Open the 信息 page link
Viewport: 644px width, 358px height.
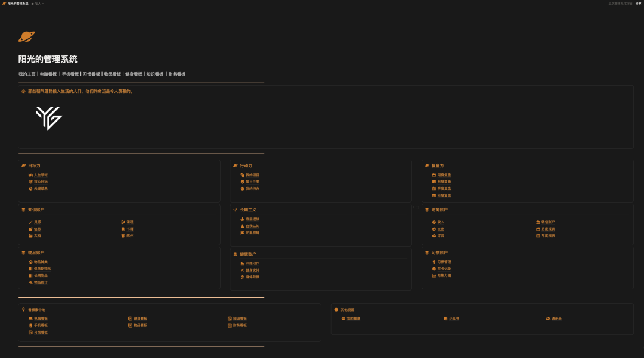point(38,229)
